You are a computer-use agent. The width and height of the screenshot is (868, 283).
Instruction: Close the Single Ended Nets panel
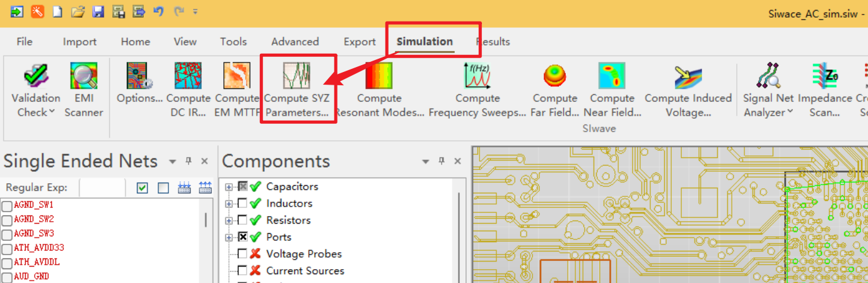(x=204, y=162)
